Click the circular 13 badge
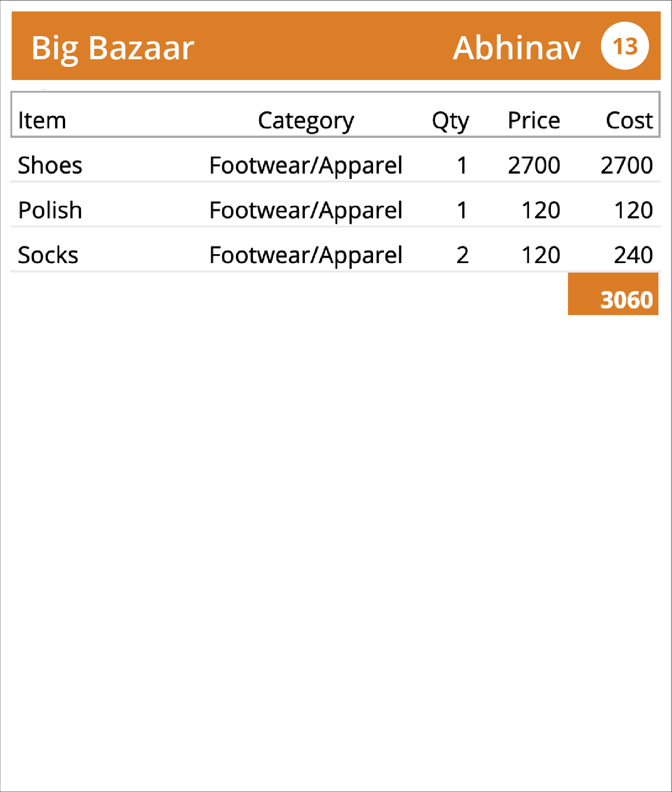This screenshot has width=672, height=792. 625,46
